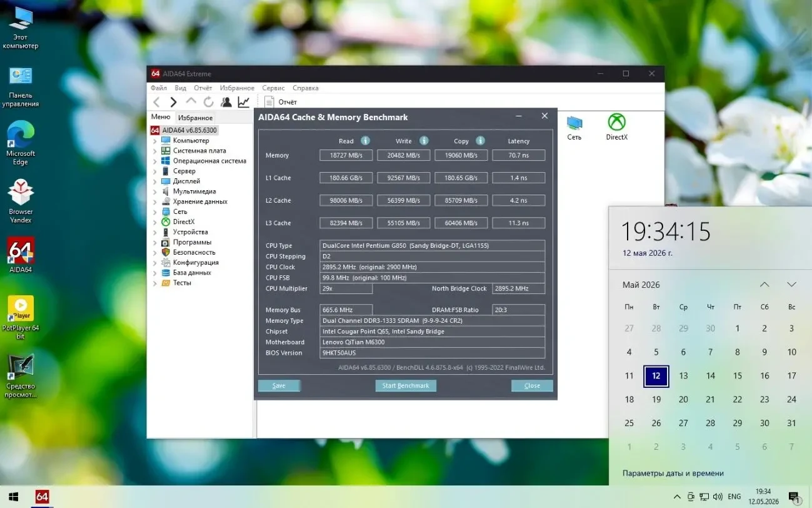The height and width of the screenshot is (508, 812).
Task: Open the graph icon in AIDA64 toolbar
Action: click(243, 102)
